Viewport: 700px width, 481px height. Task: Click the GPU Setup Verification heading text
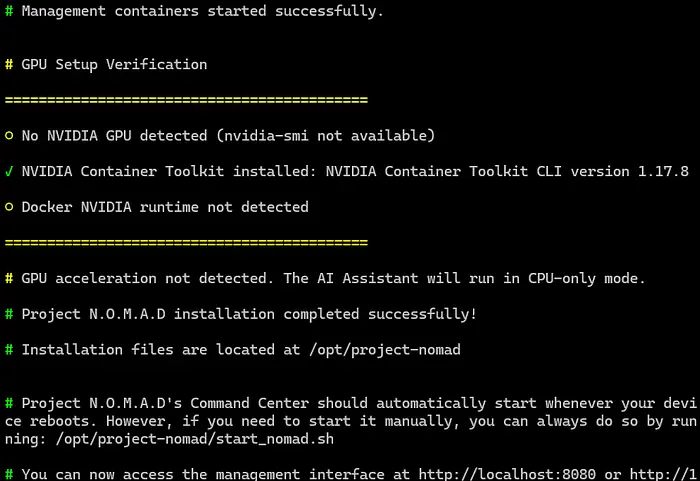(x=114, y=64)
